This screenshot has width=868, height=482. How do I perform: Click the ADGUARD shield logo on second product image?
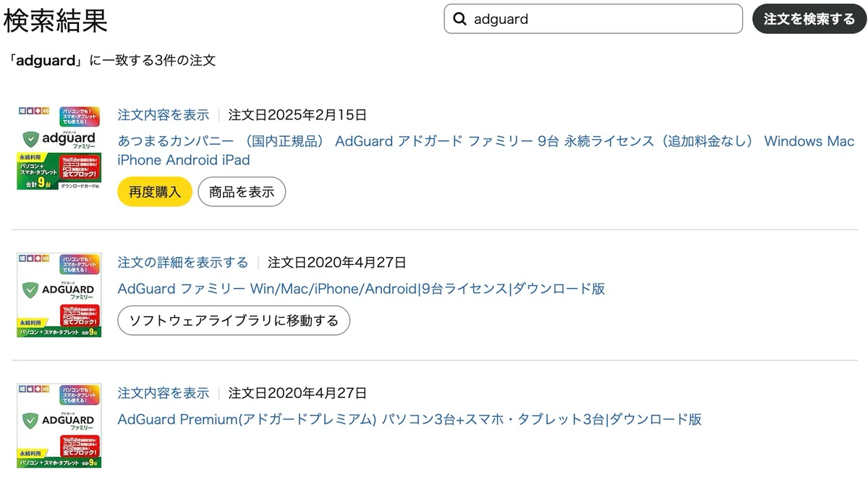click(30, 291)
